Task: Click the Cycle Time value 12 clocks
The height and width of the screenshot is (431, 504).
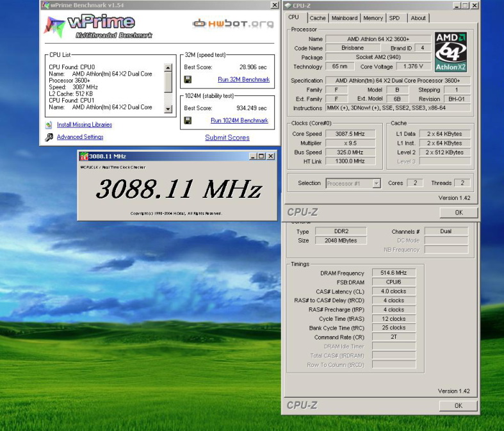Action: click(394, 319)
